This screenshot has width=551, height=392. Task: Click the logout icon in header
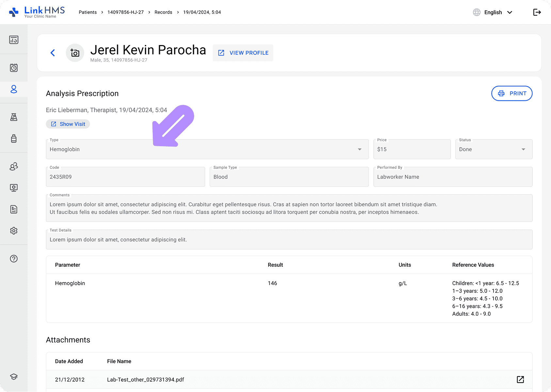coord(537,12)
